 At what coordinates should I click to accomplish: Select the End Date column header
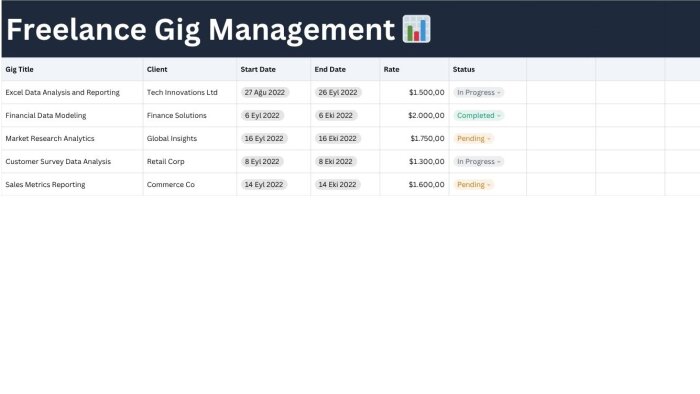click(x=345, y=69)
